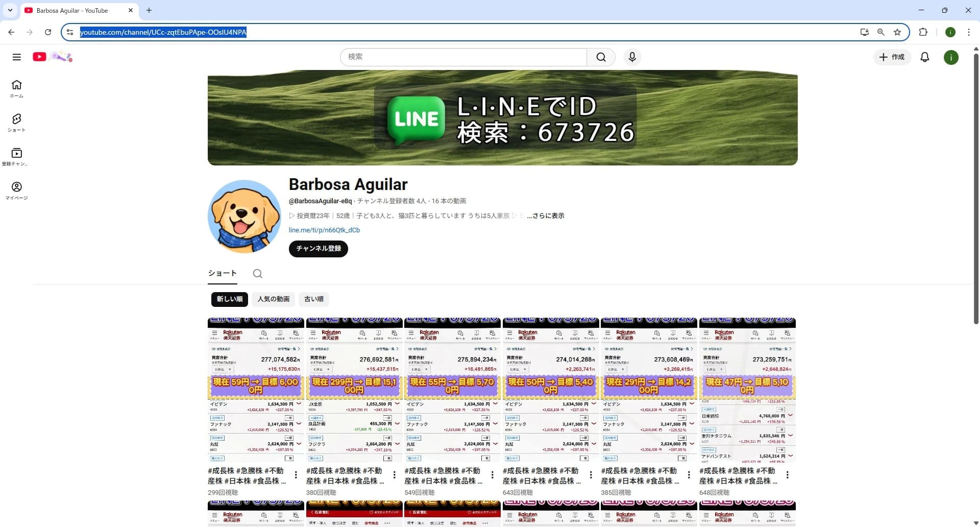This screenshot has width=980, height=527.
Task: Open the Shorts sidebar icon
Action: pos(17,123)
